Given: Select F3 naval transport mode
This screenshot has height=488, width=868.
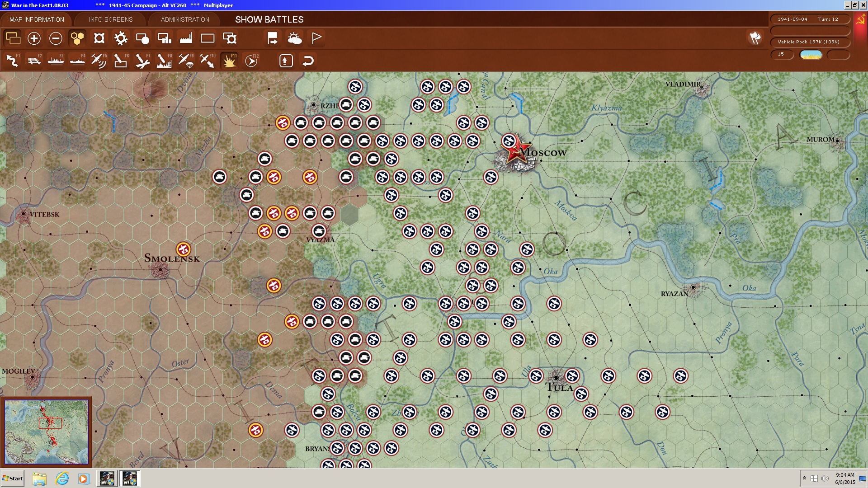Looking at the screenshot, I should 56,61.
